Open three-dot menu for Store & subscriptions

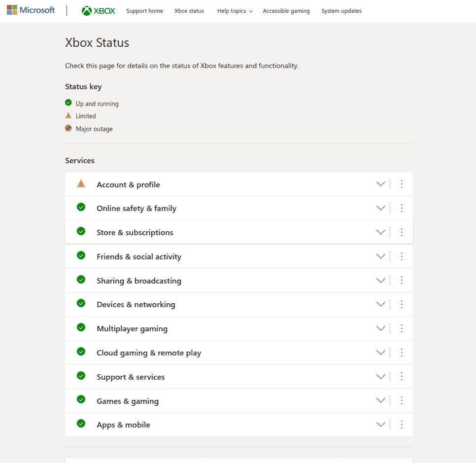[x=402, y=232]
